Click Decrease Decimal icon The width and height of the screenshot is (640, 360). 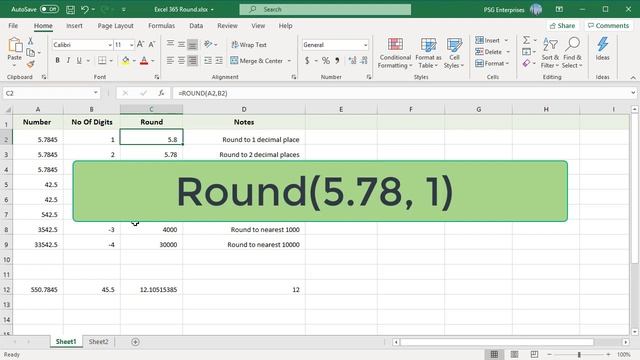tap(364, 60)
